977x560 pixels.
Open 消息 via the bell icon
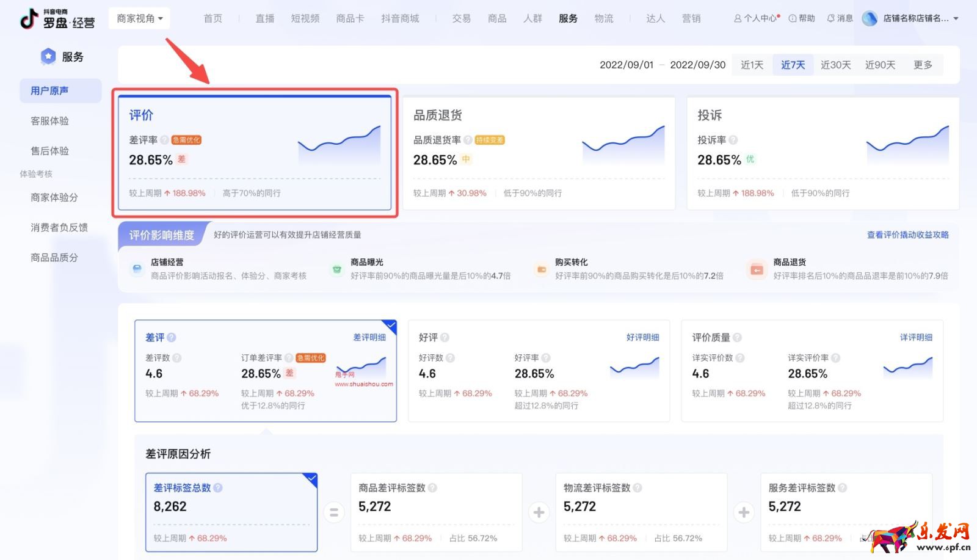[x=830, y=18]
